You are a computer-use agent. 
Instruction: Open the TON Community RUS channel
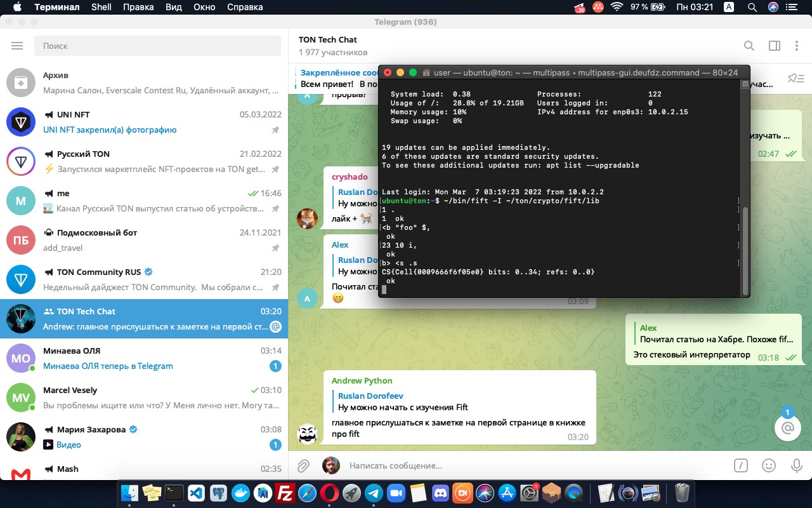point(144,279)
